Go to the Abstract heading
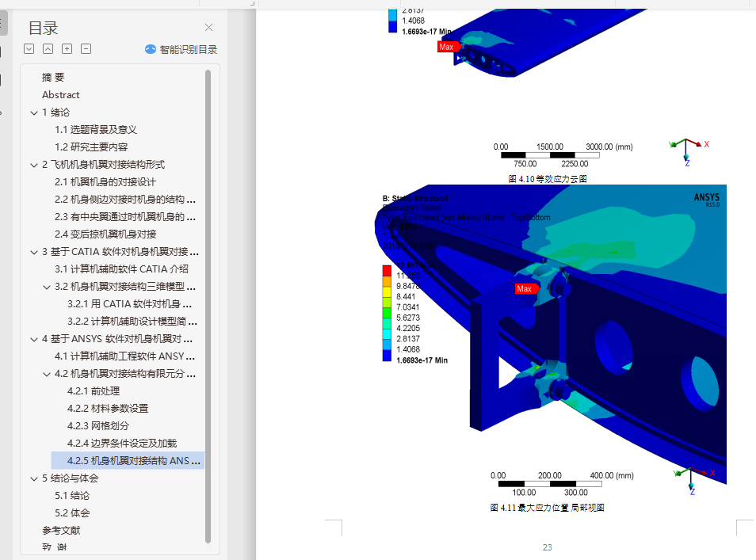The image size is (756, 560). tap(61, 95)
